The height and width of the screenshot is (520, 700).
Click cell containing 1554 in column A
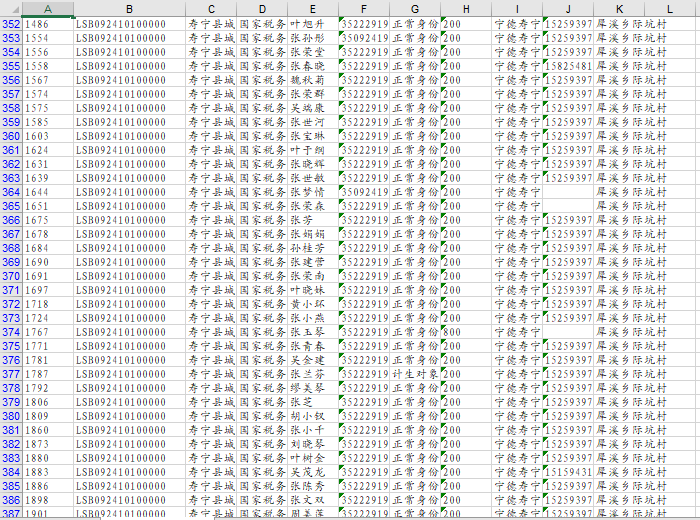coord(48,38)
